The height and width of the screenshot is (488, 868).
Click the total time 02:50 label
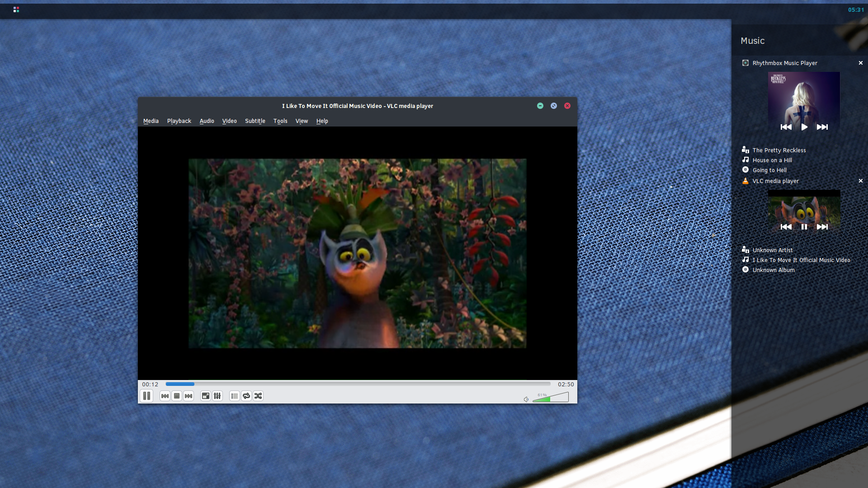pos(566,385)
